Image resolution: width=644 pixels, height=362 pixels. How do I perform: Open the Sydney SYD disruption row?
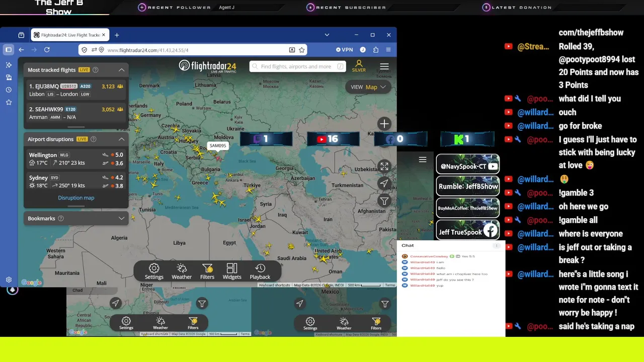(x=76, y=182)
